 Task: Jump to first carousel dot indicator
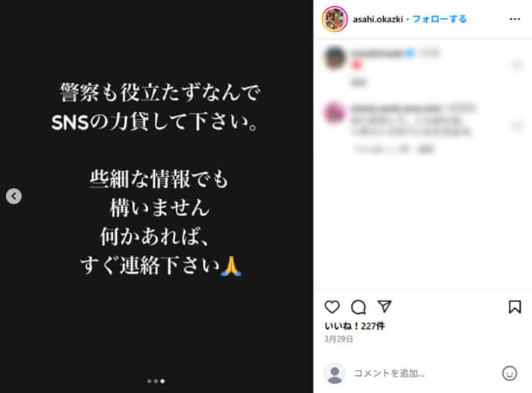coord(149,381)
